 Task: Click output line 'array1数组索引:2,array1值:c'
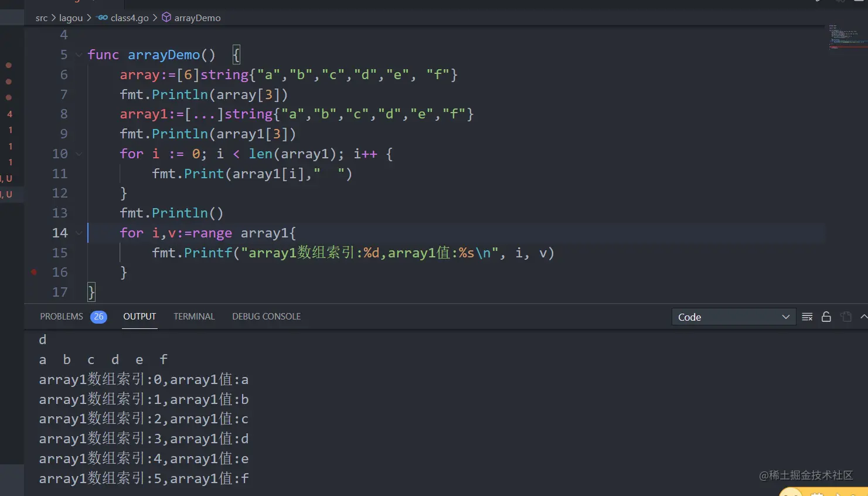(144, 419)
